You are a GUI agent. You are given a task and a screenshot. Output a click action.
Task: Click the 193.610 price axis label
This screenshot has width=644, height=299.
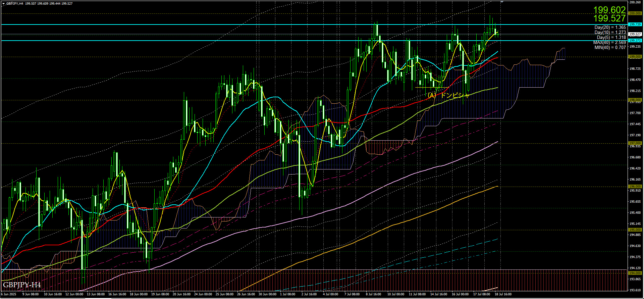pos(635,290)
